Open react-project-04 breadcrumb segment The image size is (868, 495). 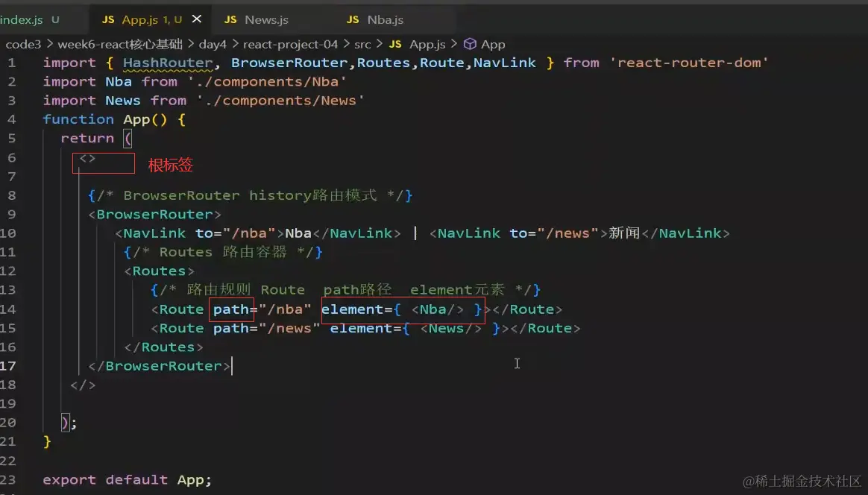click(x=290, y=44)
